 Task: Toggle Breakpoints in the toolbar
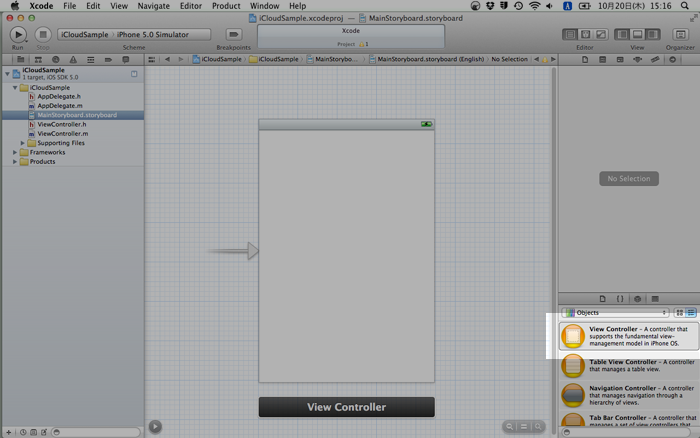point(233,34)
